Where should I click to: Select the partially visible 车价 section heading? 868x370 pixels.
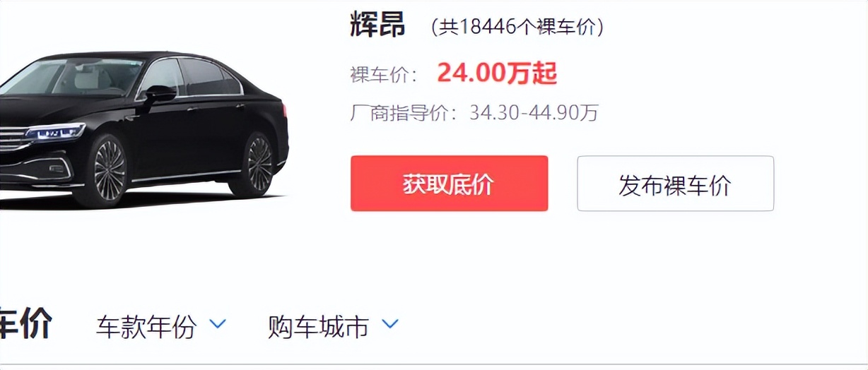26,326
